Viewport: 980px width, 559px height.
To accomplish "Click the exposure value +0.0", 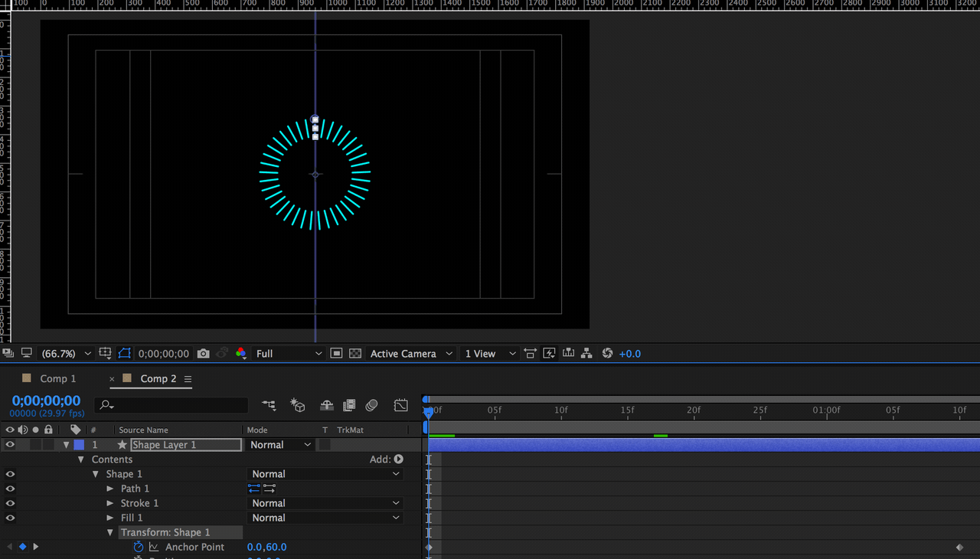I will pos(630,354).
